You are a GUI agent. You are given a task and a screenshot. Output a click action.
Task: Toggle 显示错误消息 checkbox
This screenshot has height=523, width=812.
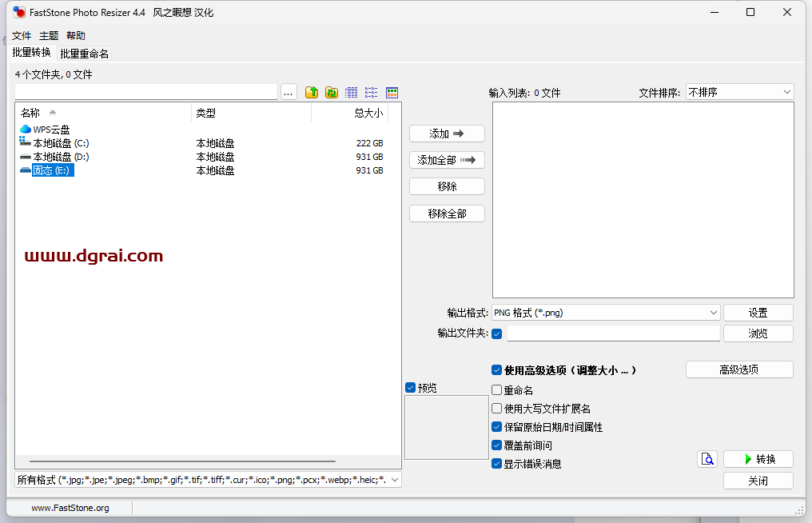coord(496,464)
